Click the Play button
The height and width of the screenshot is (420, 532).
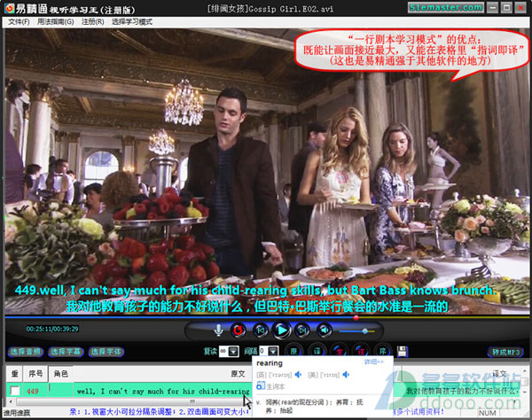[282, 330]
